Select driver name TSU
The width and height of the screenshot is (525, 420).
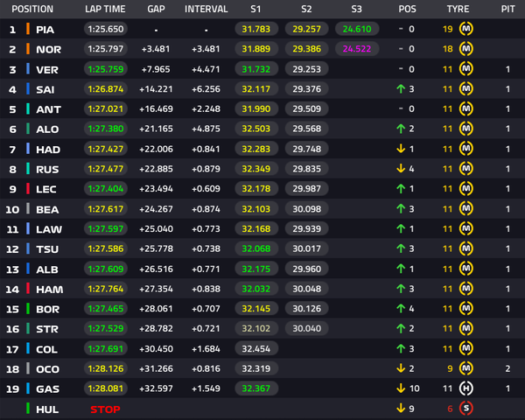click(47, 249)
